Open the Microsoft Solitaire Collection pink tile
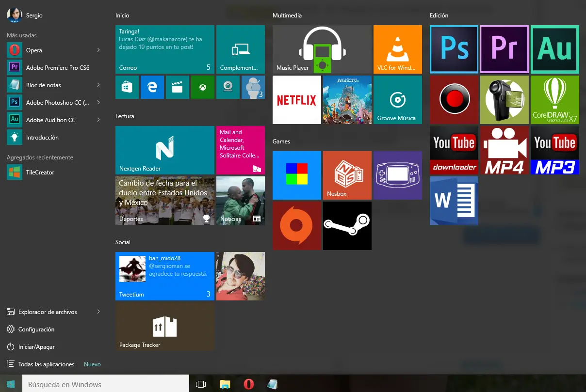586x392 pixels. click(x=241, y=150)
